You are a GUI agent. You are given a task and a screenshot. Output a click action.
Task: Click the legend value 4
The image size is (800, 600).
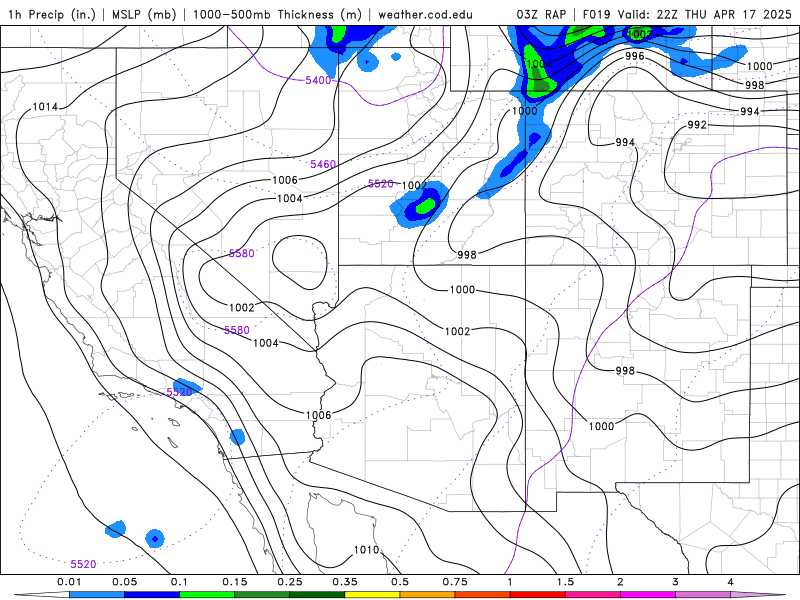pos(731,582)
